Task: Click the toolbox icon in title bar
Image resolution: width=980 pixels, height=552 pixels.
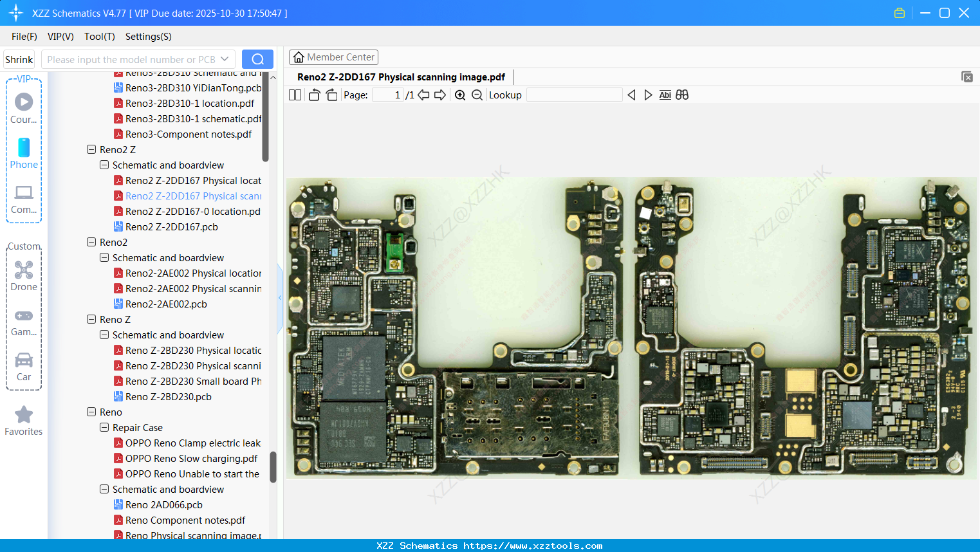Action: pyautogui.click(x=900, y=13)
